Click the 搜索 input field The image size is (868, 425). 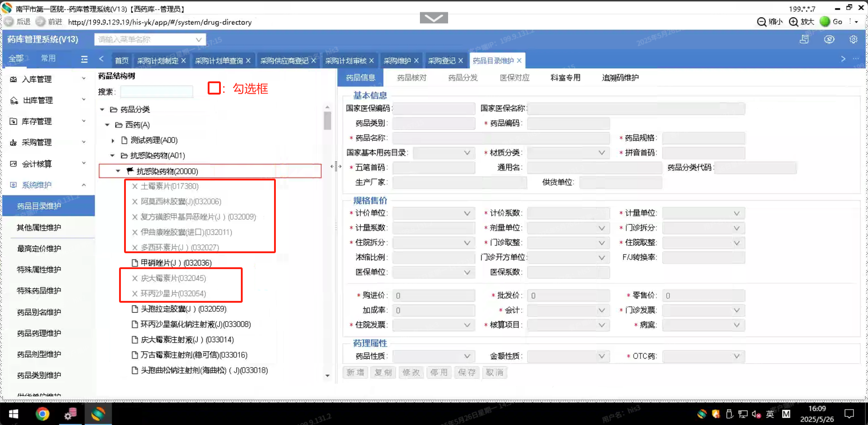tap(157, 92)
